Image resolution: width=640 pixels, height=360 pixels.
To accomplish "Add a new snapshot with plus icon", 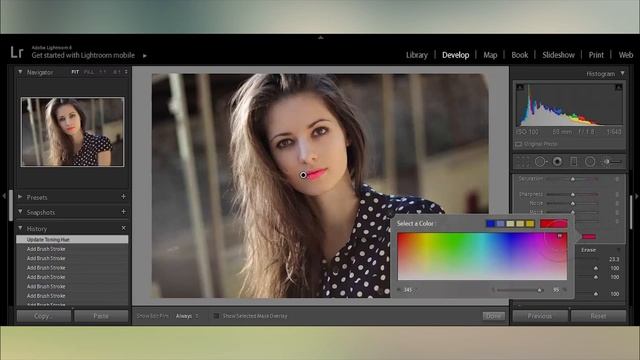I will click(x=123, y=212).
